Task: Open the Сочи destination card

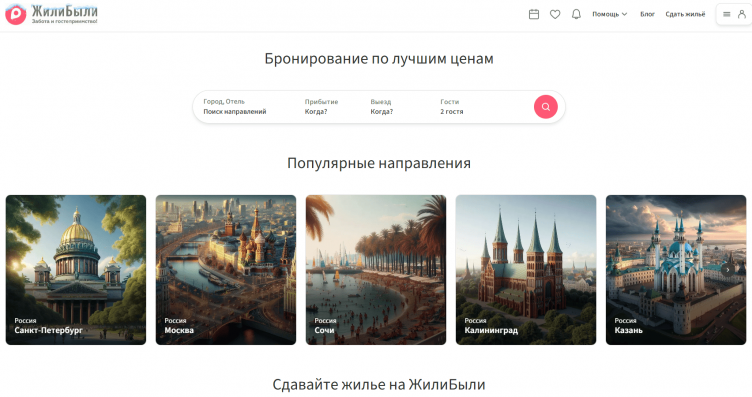Action: [376, 269]
